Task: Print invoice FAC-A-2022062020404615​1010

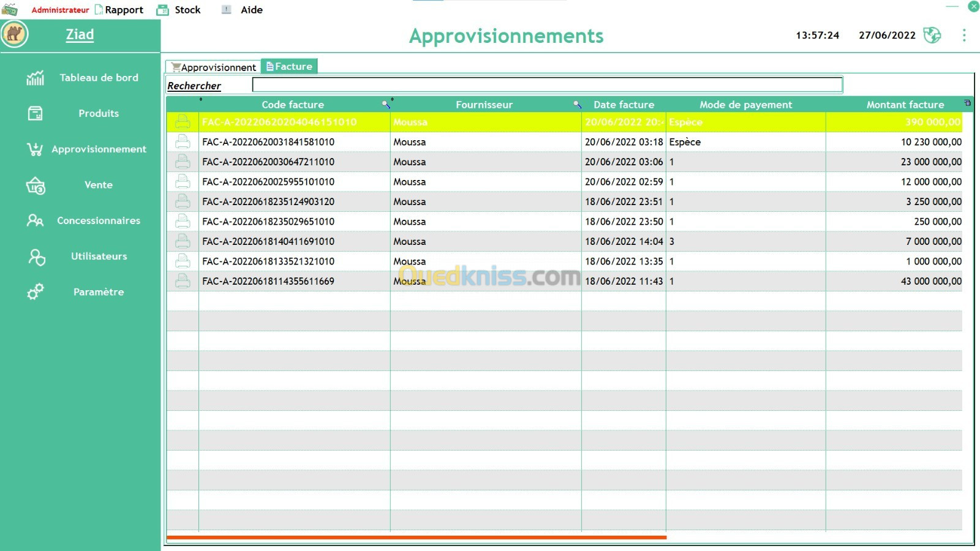Action: [183, 122]
